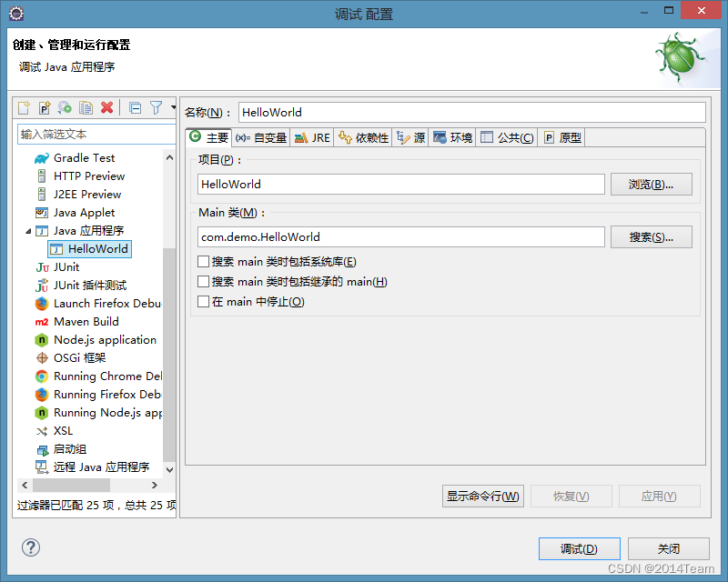Open the JRE tab
728x582 pixels.
point(313,138)
